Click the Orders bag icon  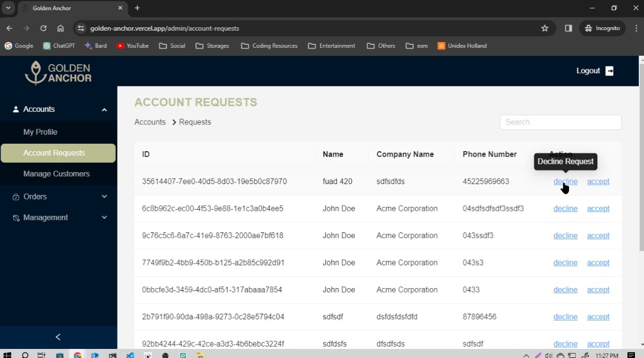[x=15, y=197]
